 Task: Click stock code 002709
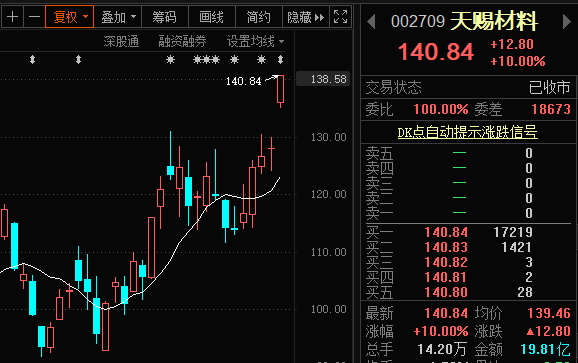pos(418,22)
